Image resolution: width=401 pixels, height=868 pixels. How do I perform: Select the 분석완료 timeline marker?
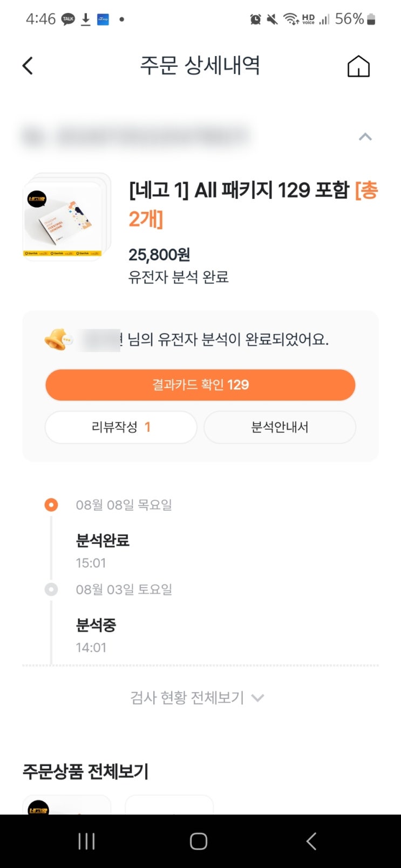(51, 505)
